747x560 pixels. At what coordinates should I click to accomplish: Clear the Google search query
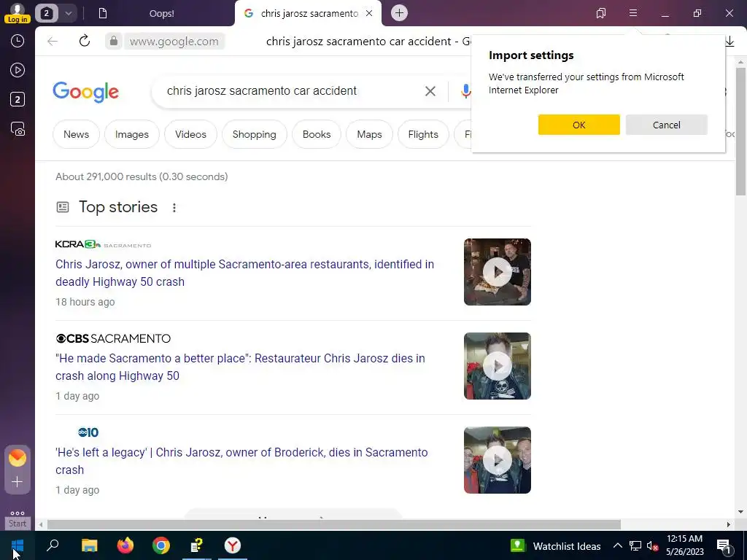tap(430, 91)
